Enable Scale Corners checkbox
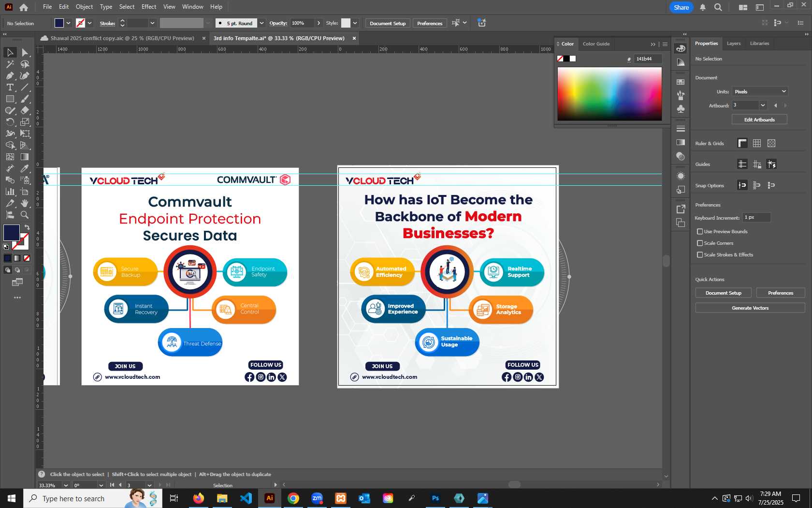The width and height of the screenshot is (812, 508). tap(700, 243)
